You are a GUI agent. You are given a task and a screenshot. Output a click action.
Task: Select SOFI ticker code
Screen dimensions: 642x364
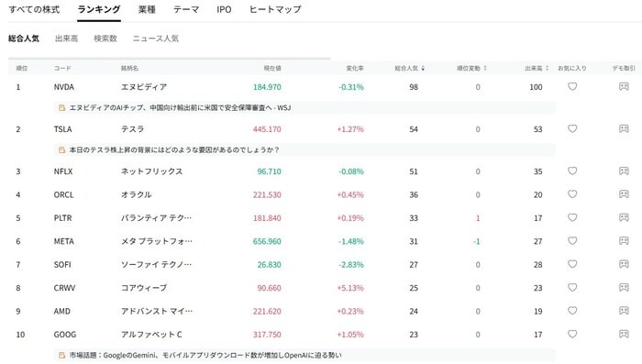[62, 264]
